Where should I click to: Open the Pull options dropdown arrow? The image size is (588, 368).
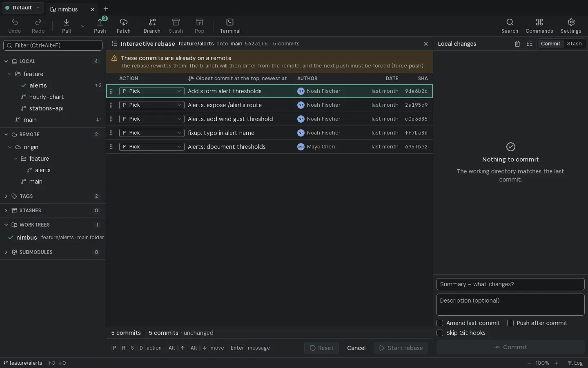83,26
